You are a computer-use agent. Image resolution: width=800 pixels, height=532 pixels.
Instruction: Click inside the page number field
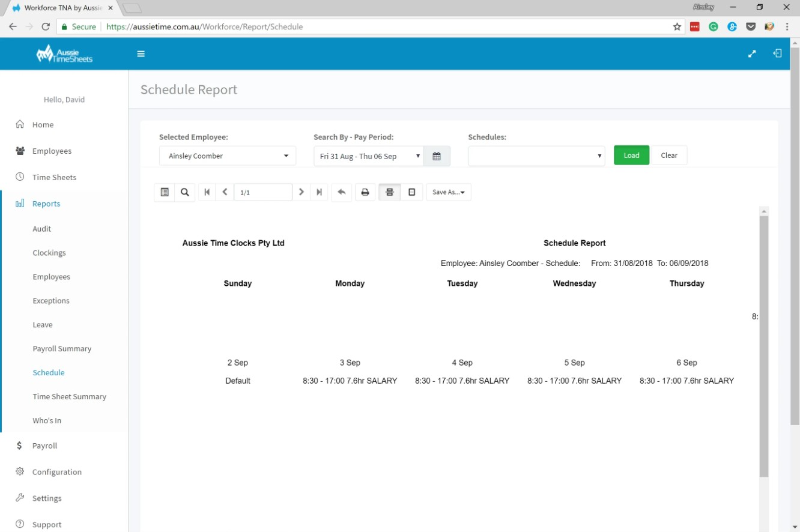click(x=262, y=192)
